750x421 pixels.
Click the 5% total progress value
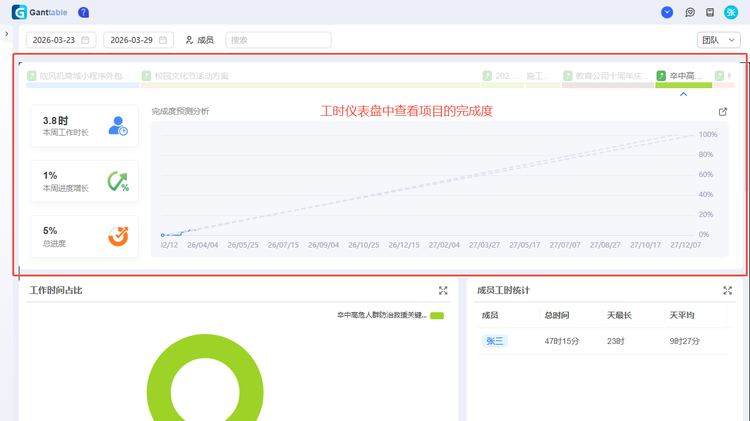pyautogui.click(x=50, y=231)
